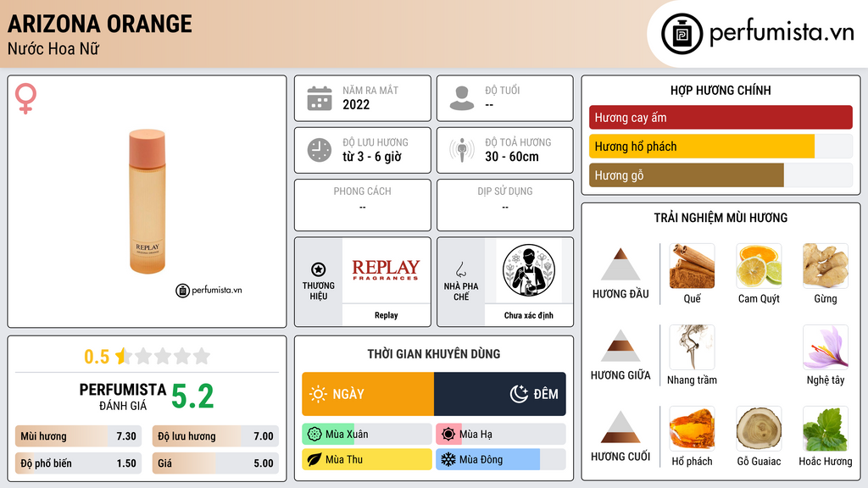
Task: Click the HỢP HƯƠNG CHÍNH heading
Action: coord(721,90)
